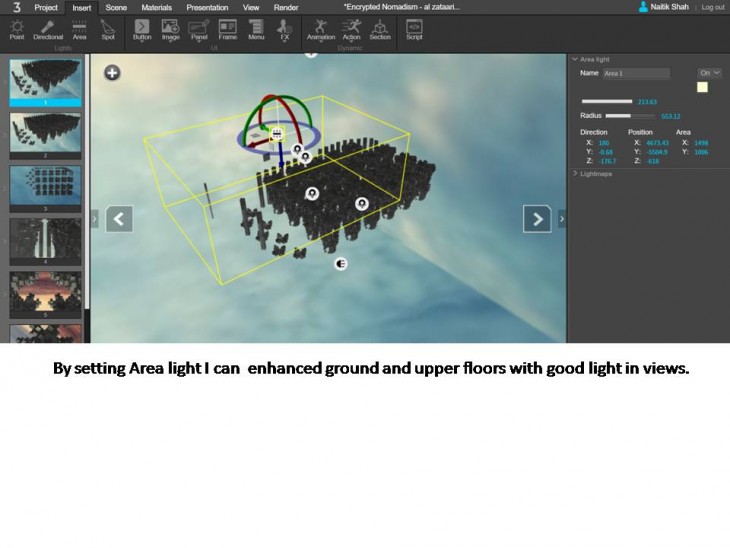Image resolution: width=730 pixels, height=548 pixels.
Task: Insert a Frame UI element
Action: (x=227, y=29)
